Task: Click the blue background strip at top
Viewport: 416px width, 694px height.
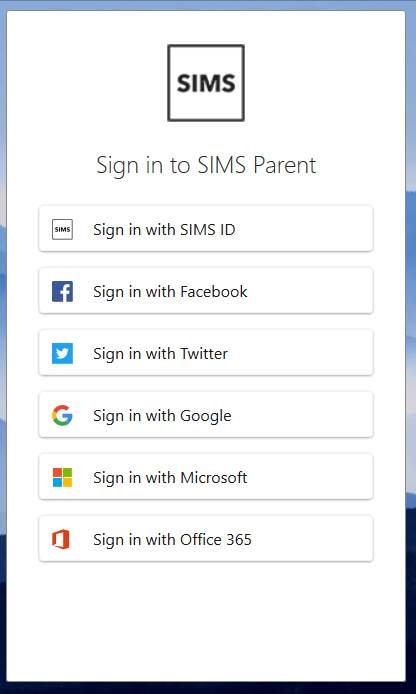Action: pos(208,4)
